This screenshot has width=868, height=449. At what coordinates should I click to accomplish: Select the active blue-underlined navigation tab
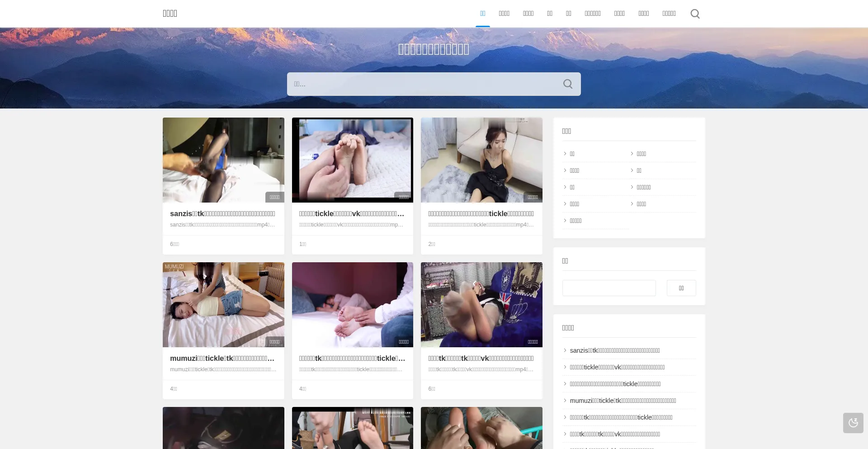point(482,14)
